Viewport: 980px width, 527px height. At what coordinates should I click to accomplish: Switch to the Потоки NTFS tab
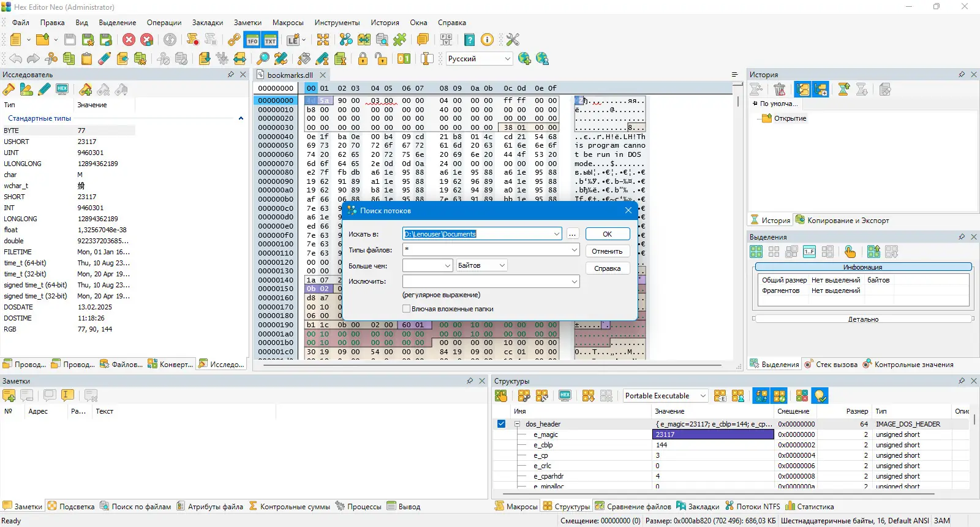(753, 507)
